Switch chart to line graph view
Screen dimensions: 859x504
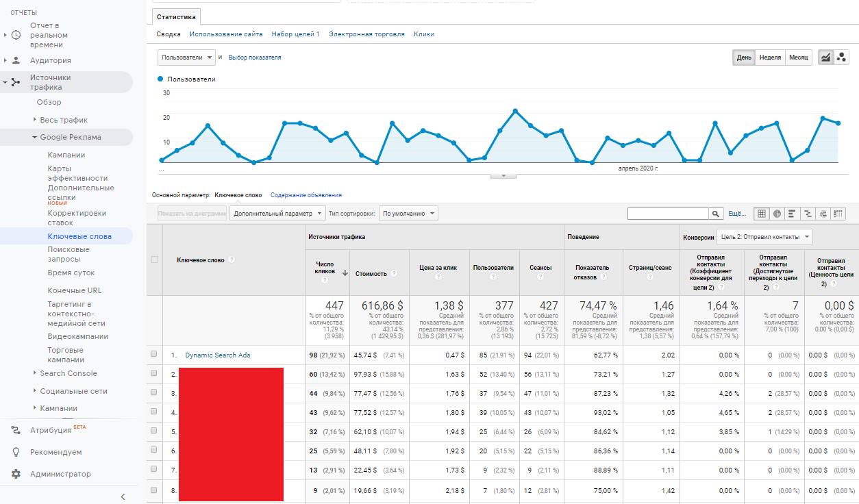point(825,58)
